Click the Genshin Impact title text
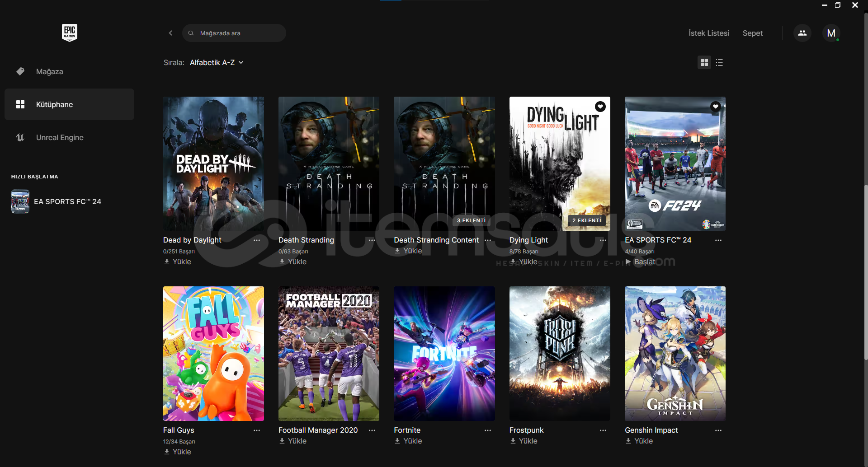 coord(651,430)
